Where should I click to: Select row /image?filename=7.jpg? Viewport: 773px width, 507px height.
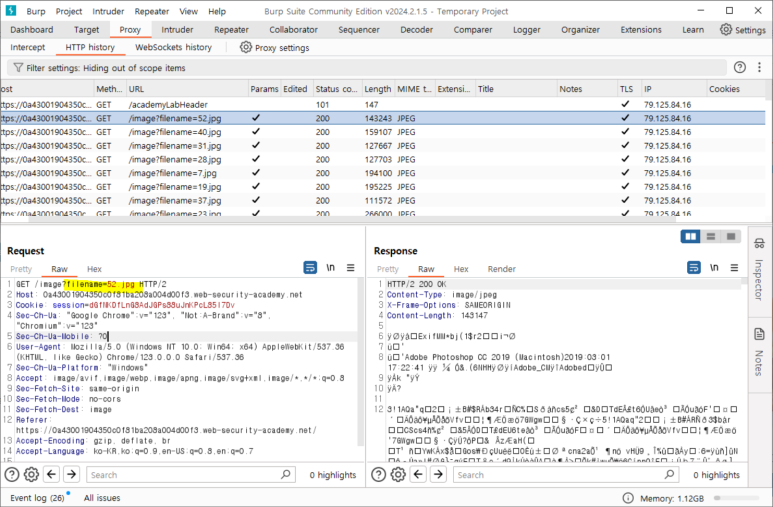(383, 173)
